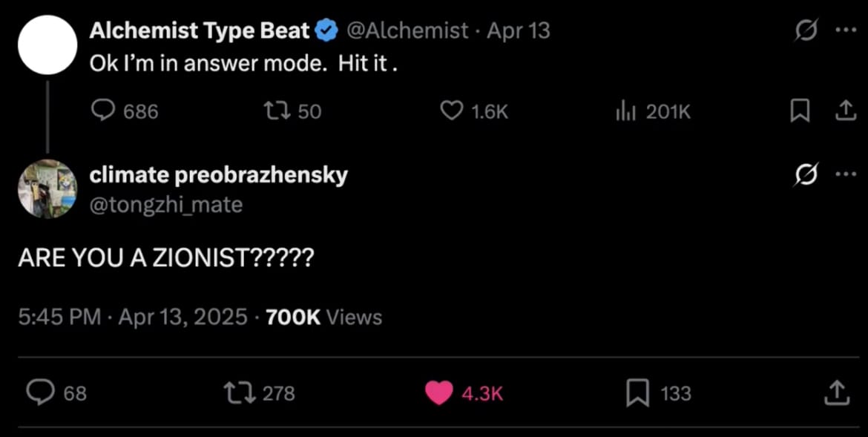Expand more options on climate preobrazhensky's tweet
This screenshot has width=868, height=437.
845,175
